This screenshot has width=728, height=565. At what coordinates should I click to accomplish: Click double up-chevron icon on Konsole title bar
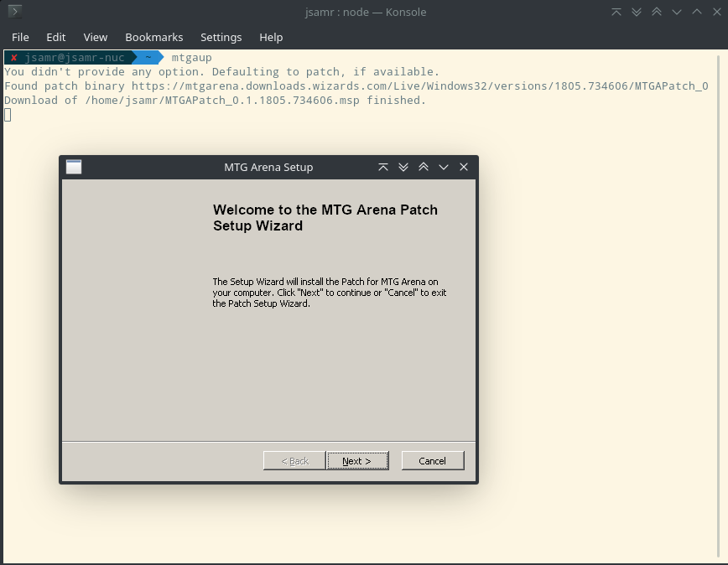point(657,12)
